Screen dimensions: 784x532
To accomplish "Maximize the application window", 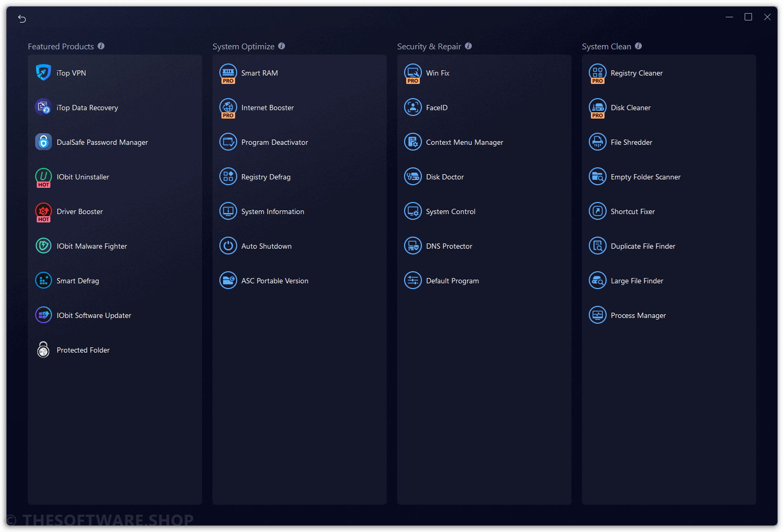I will pos(748,17).
